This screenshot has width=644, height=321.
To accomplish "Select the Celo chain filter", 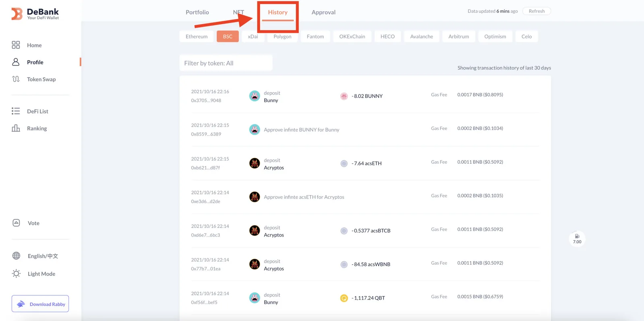I will pos(526,36).
